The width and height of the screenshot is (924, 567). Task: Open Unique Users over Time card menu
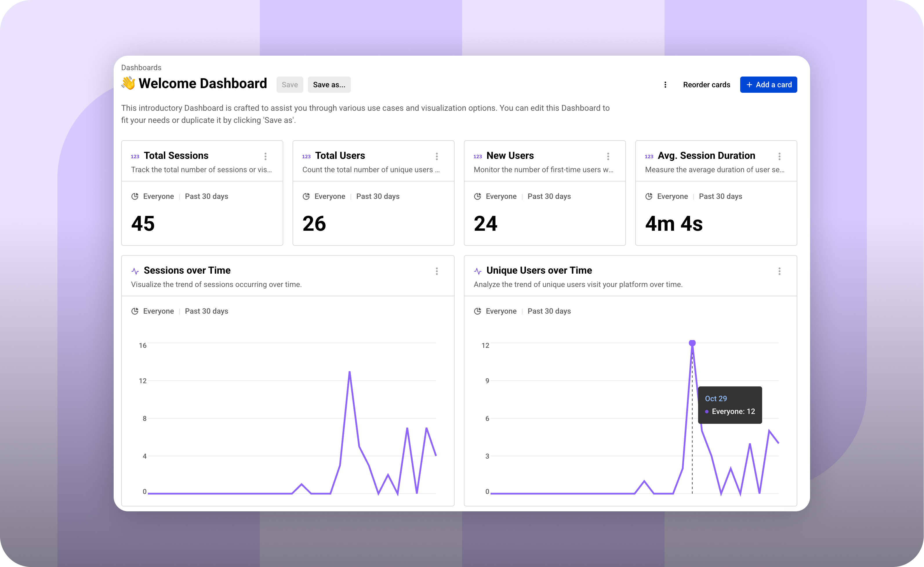coord(779,271)
